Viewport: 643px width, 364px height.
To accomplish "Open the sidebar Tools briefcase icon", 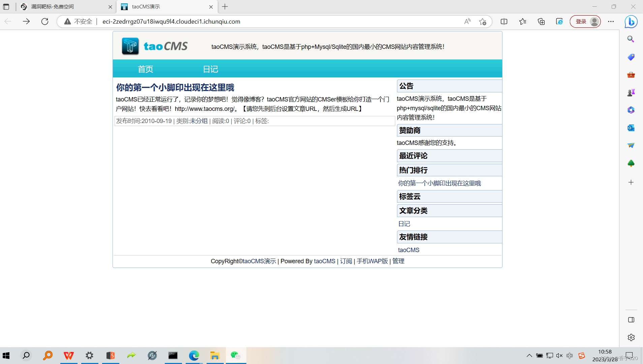I will [631, 74].
